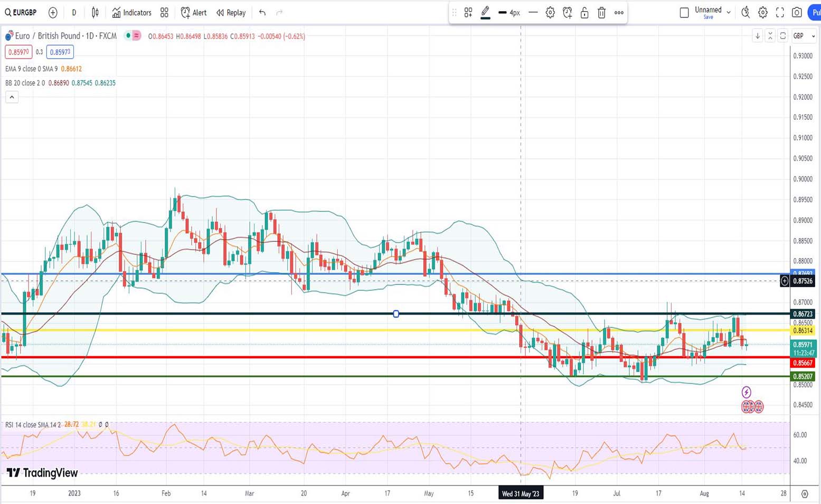This screenshot has height=504, width=821.
Task: Start Replay mode
Action: 231,13
